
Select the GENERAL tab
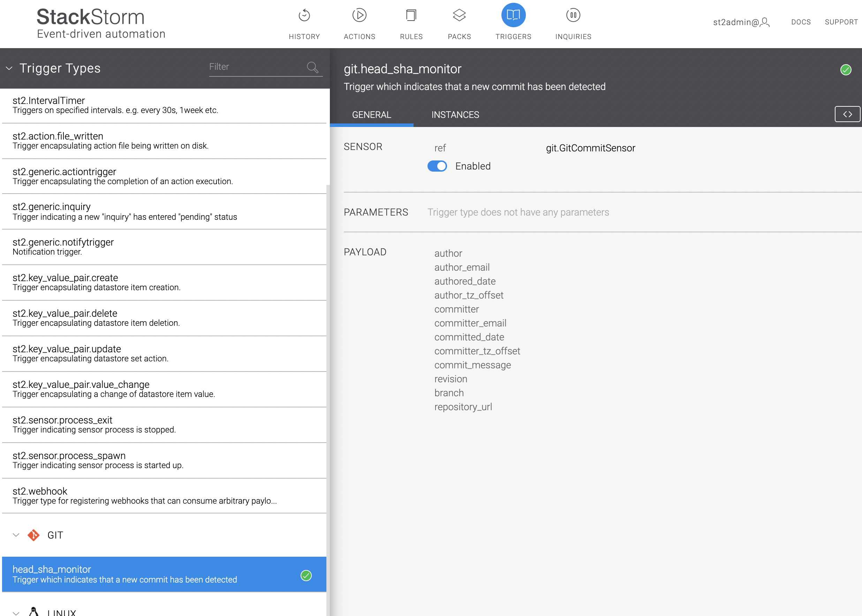(x=371, y=114)
